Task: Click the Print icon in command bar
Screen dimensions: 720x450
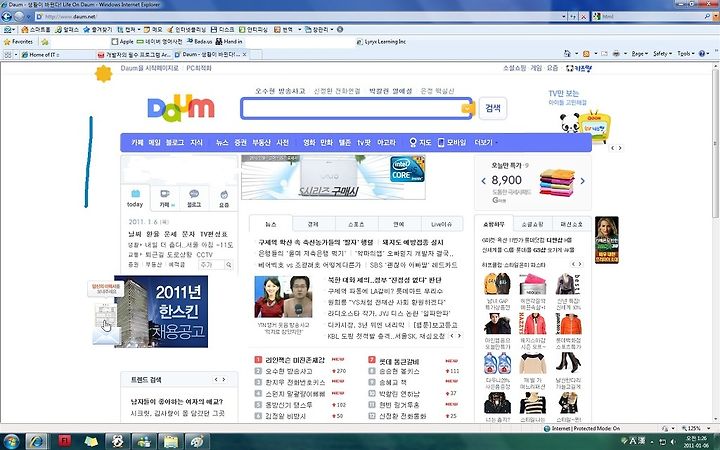Action: point(616,54)
